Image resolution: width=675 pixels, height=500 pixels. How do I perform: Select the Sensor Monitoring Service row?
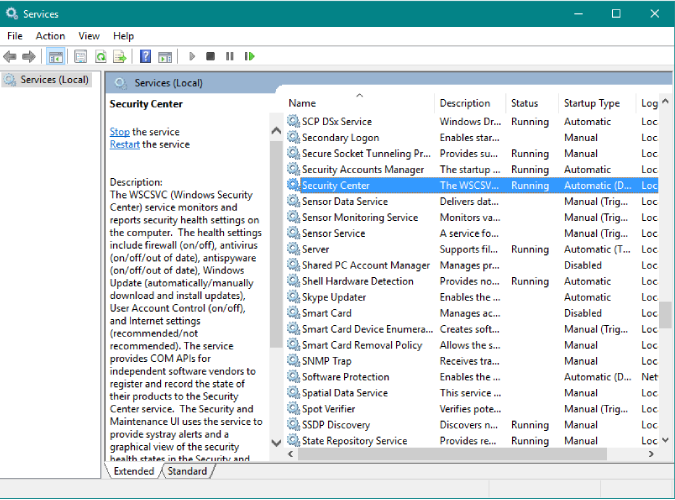pyautogui.click(x=472, y=217)
